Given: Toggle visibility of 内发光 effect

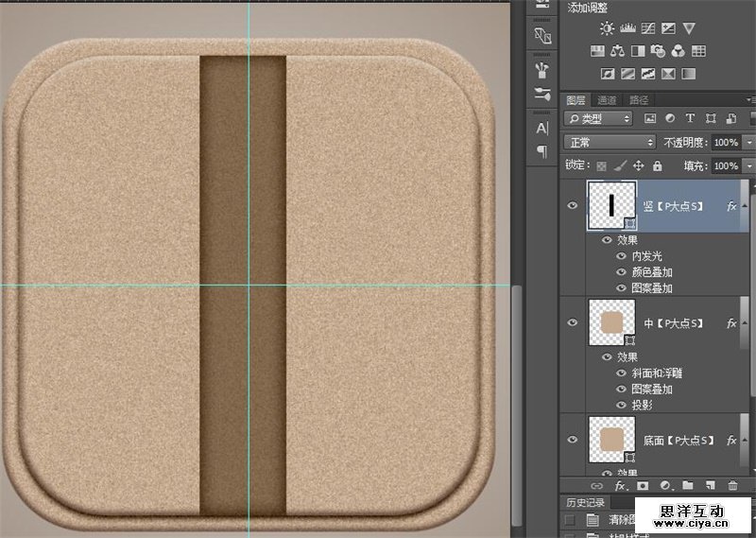Looking at the screenshot, I should pyautogui.click(x=621, y=256).
